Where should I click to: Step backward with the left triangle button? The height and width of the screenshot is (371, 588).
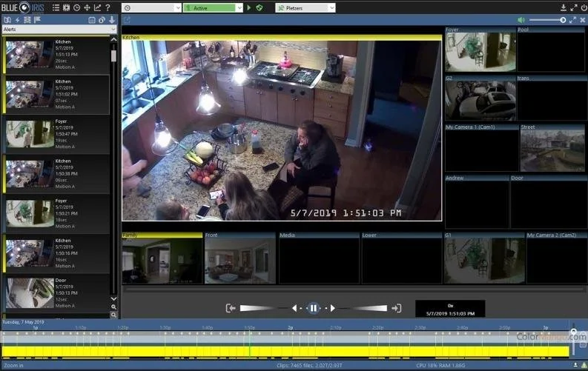pyautogui.click(x=295, y=308)
